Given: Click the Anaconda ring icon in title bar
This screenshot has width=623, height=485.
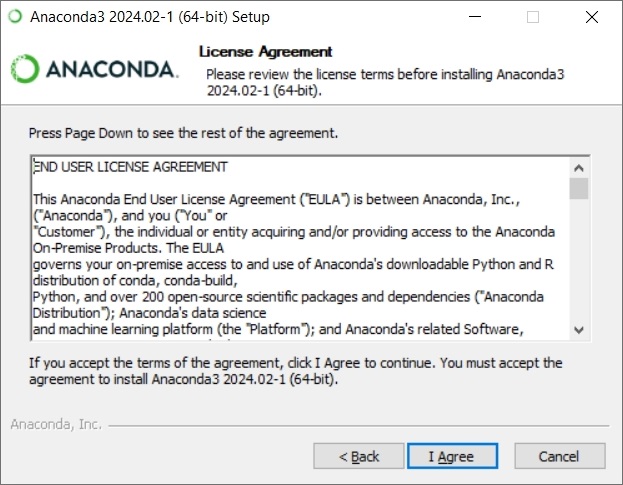Looking at the screenshot, I should [15, 17].
